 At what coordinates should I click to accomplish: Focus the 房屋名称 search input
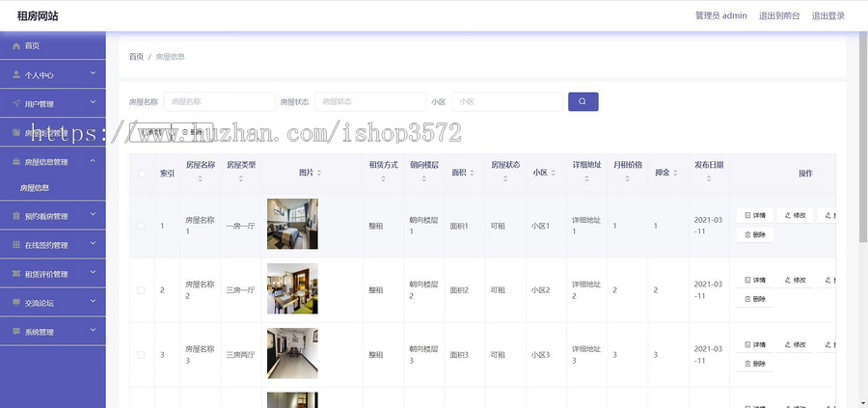point(219,102)
